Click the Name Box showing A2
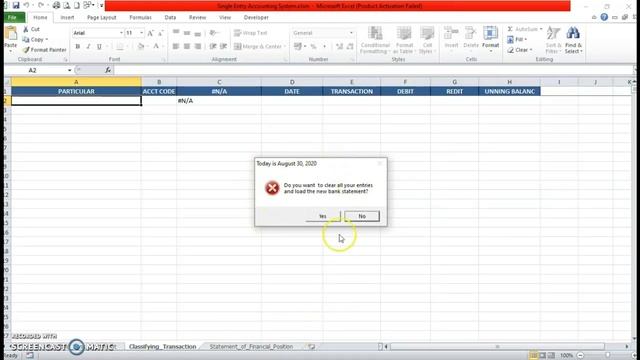The image size is (640, 360). (37, 70)
